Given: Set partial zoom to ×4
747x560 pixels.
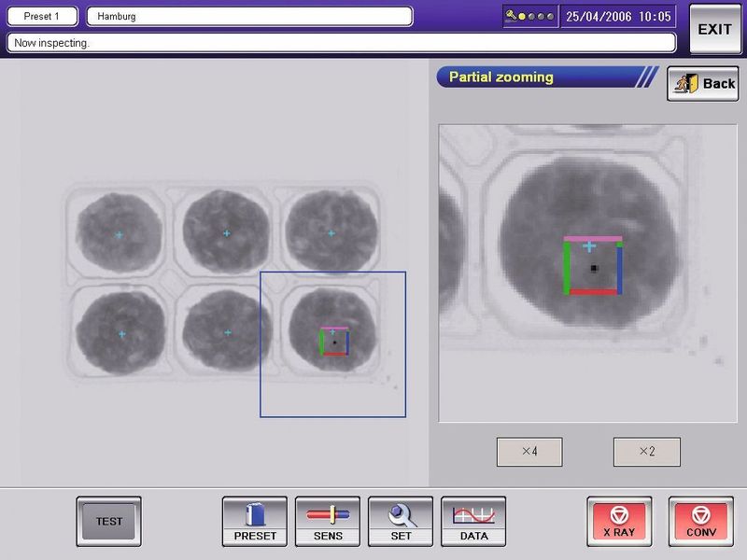Looking at the screenshot, I should coord(529,452).
